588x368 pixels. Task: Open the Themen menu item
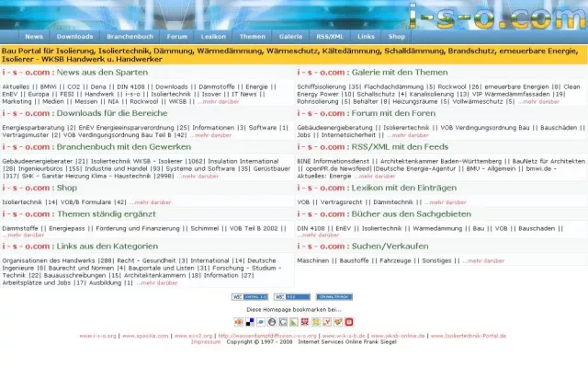(x=253, y=37)
